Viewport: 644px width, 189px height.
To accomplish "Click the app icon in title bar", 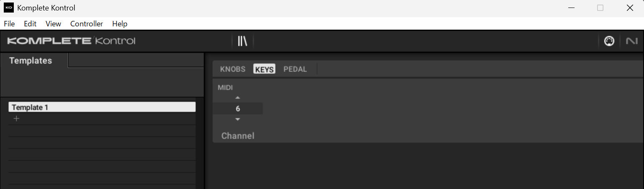I will [x=9, y=8].
